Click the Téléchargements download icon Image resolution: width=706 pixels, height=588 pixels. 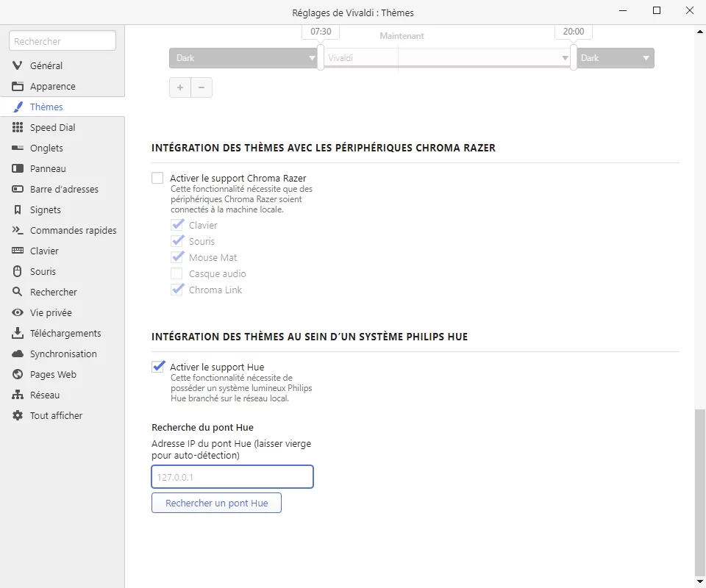(x=18, y=334)
